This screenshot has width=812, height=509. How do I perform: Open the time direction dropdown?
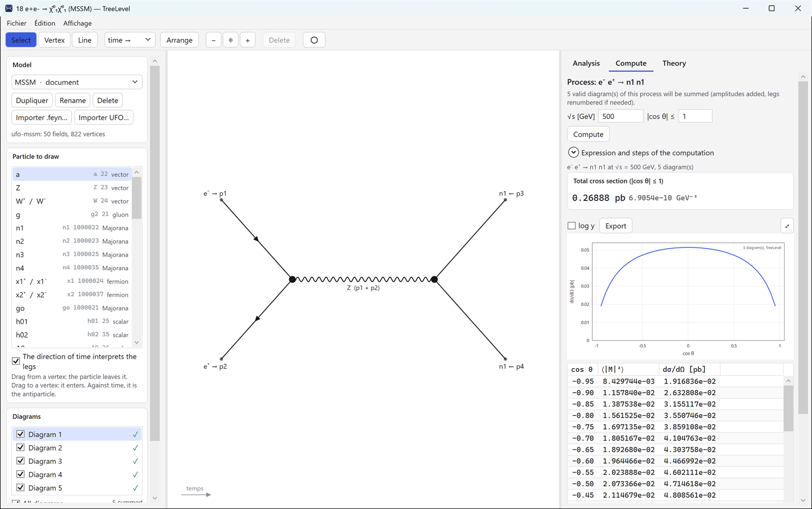point(129,40)
